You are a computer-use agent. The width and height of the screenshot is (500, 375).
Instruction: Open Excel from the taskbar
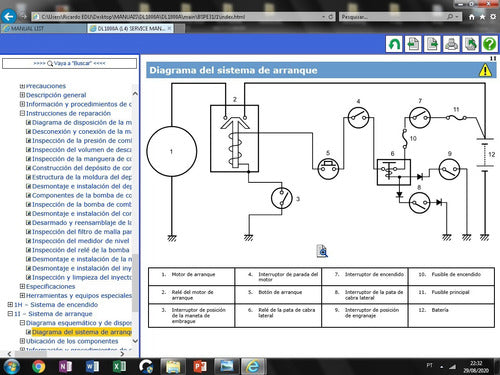[119, 367]
